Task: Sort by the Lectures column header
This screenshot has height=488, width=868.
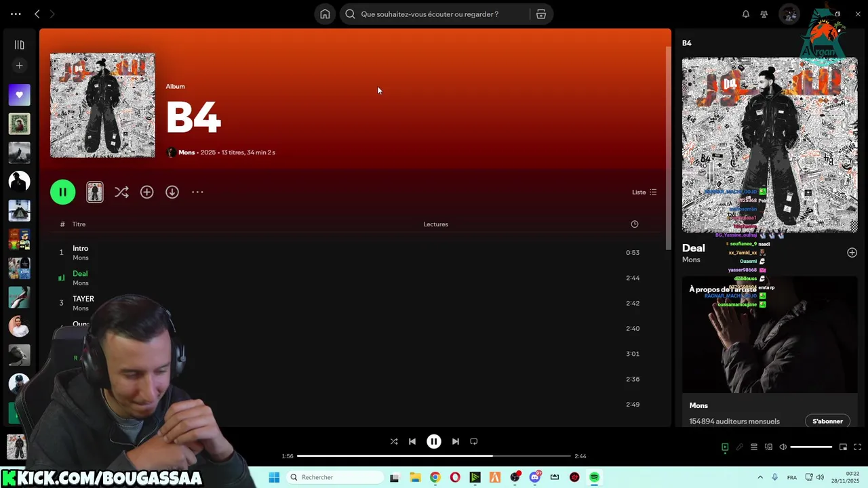Action: click(x=435, y=224)
